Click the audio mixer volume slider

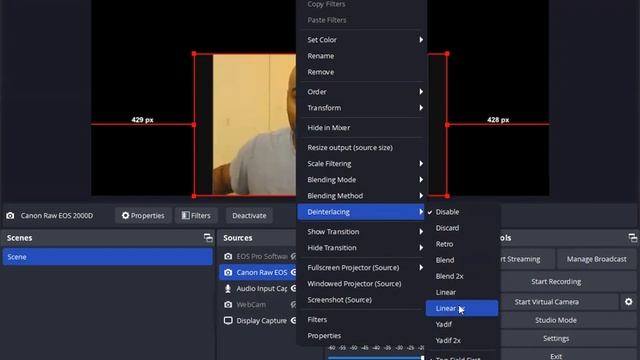click(x=376, y=358)
